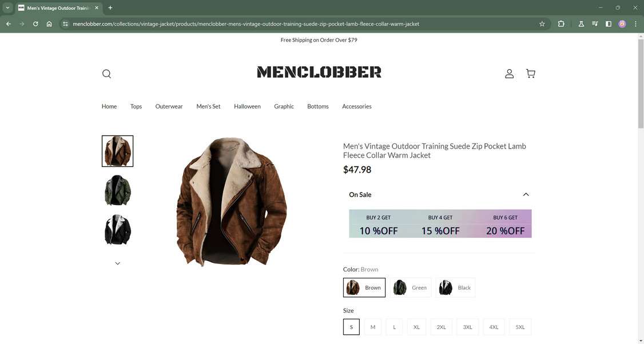
Task: Click the down chevron below the thumbnails
Action: click(x=117, y=263)
